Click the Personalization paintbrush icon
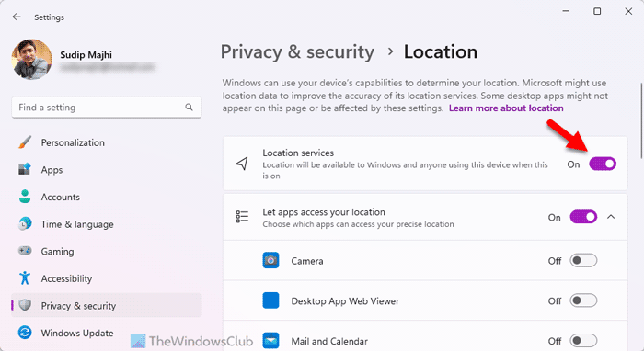The height and width of the screenshot is (351, 644). (25, 142)
